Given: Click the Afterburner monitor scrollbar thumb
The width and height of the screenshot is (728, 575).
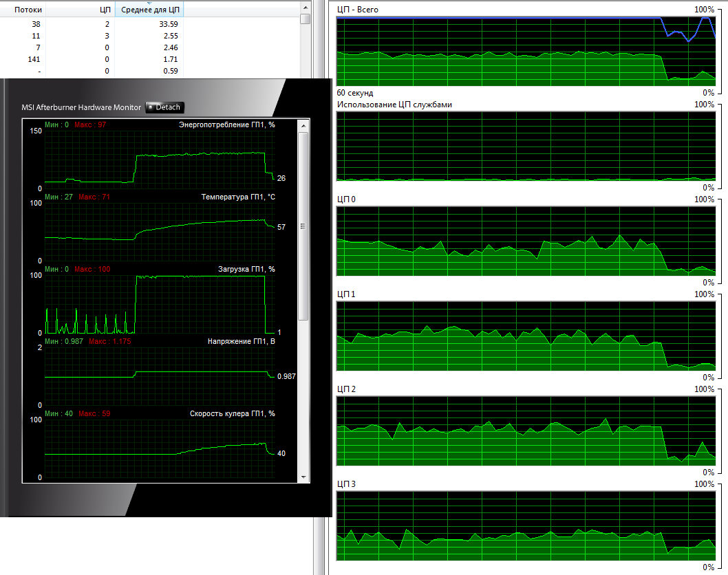Looking at the screenshot, I should [303, 227].
